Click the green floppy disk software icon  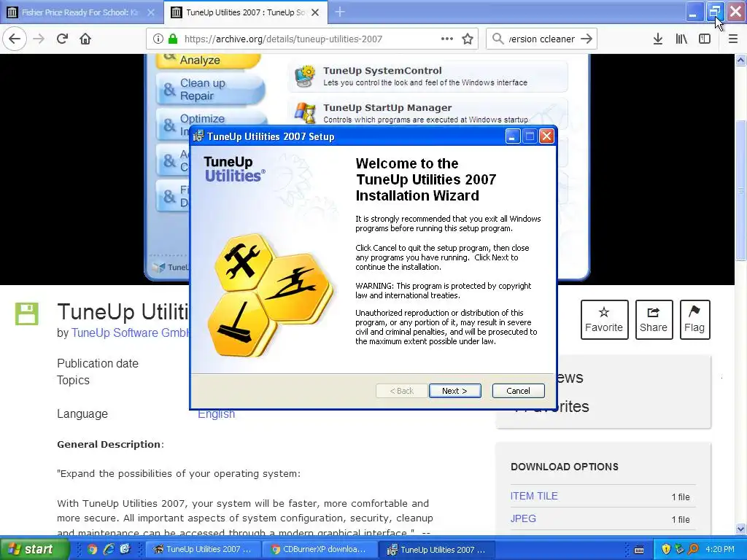coord(27,314)
